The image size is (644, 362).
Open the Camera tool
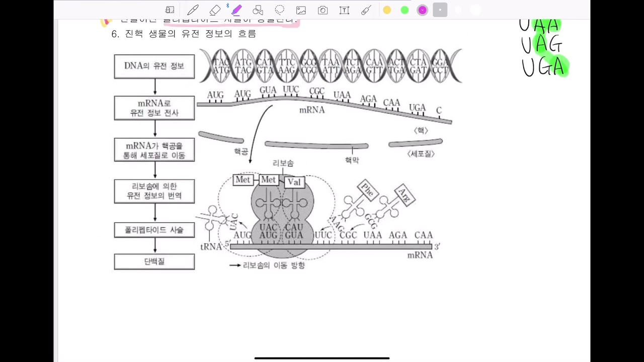(x=323, y=10)
